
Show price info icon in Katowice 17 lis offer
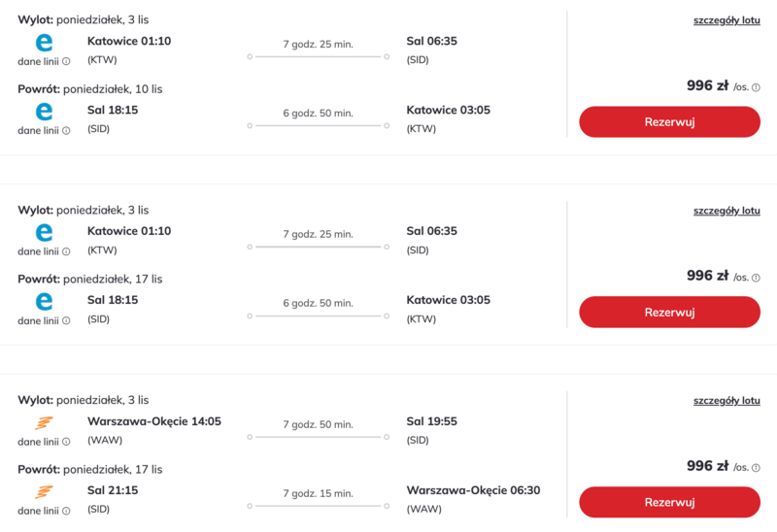[756, 278]
